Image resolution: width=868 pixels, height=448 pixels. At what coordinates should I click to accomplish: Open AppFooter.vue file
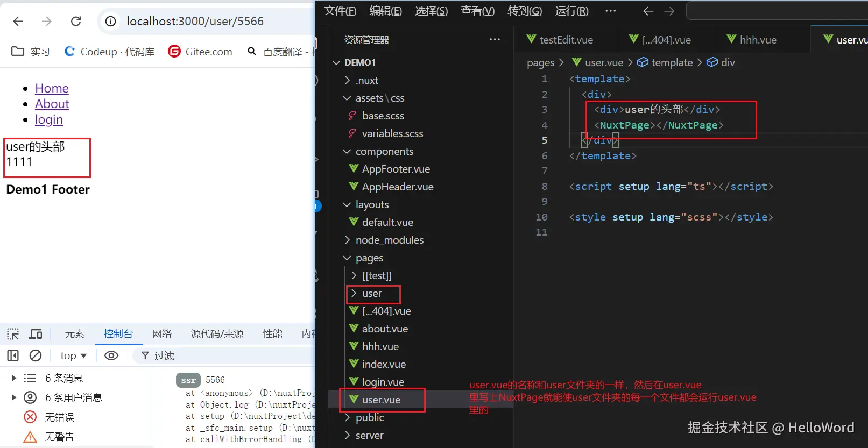coord(420,169)
